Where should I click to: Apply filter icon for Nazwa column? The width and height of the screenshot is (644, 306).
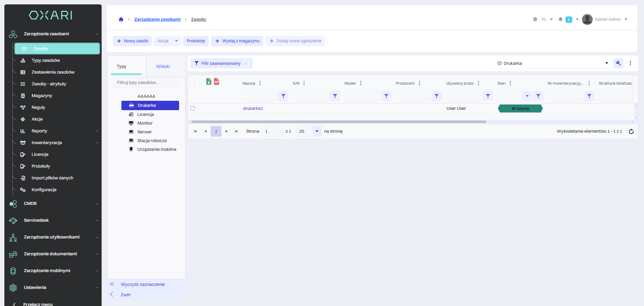click(x=283, y=96)
